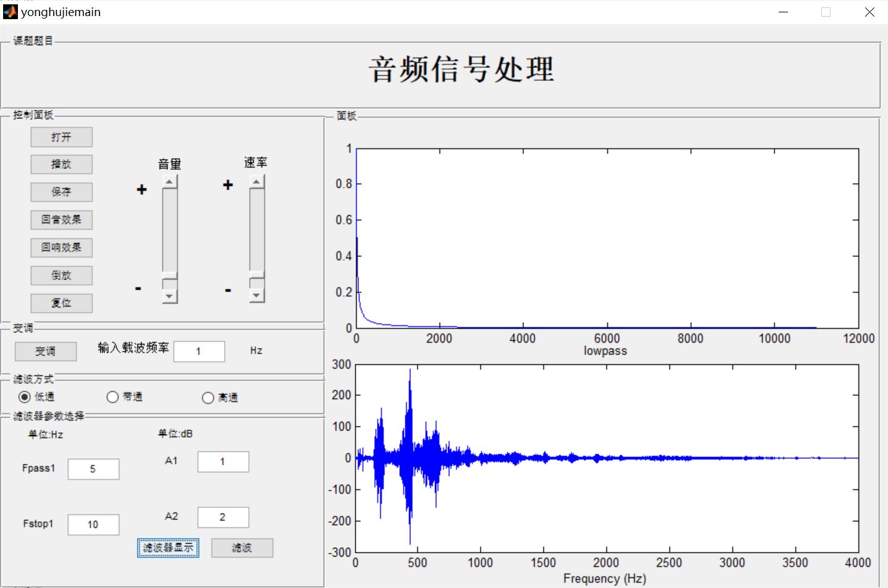Click the Frequency (Hz) axis label

point(605,579)
